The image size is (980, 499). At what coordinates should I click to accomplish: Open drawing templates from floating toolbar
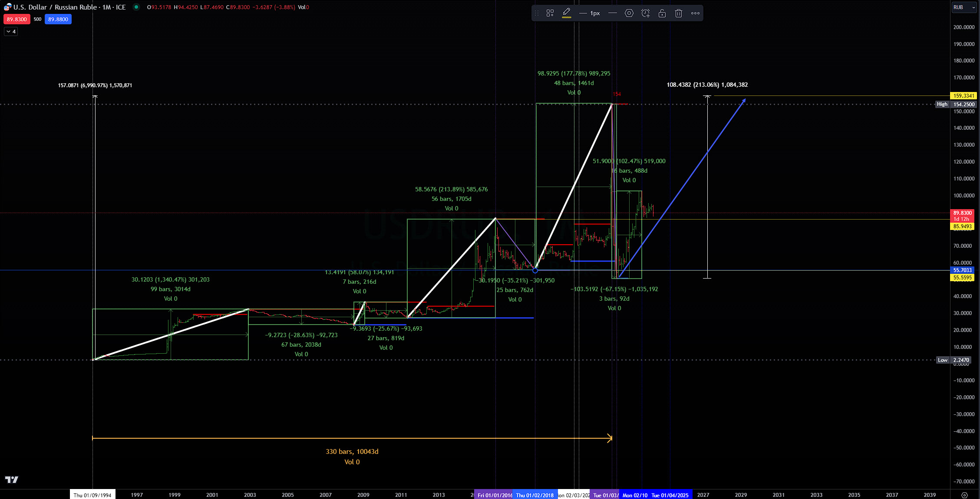click(550, 13)
